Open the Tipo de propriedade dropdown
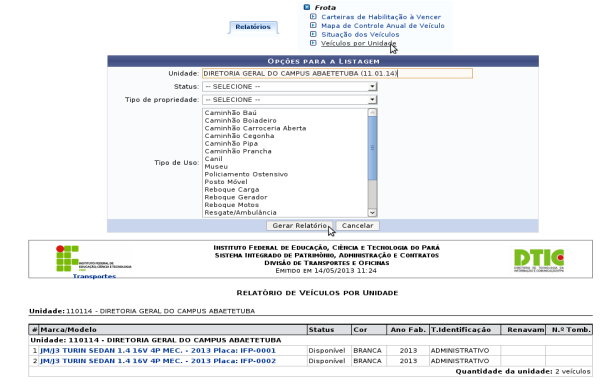611x387 pixels. pyautogui.click(x=290, y=100)
